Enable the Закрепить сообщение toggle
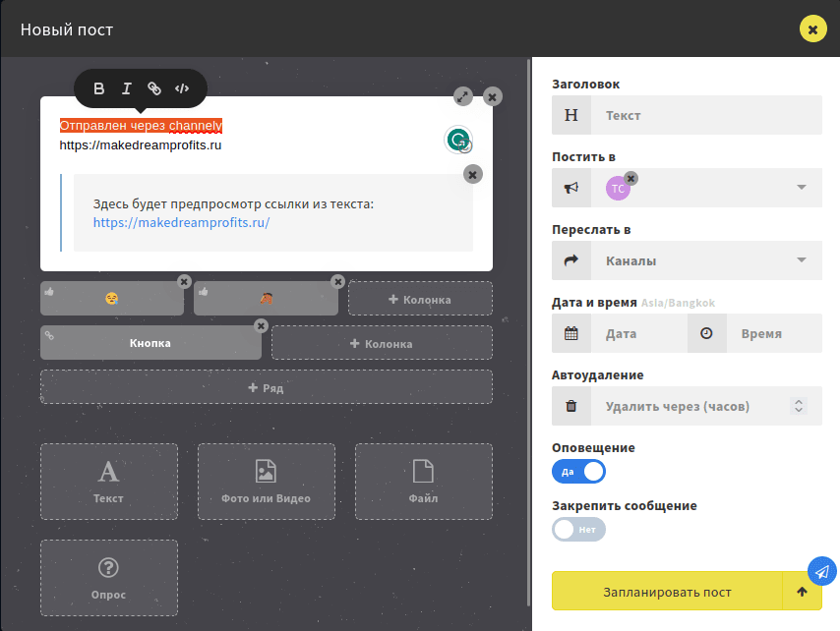 tap(579, 530)
